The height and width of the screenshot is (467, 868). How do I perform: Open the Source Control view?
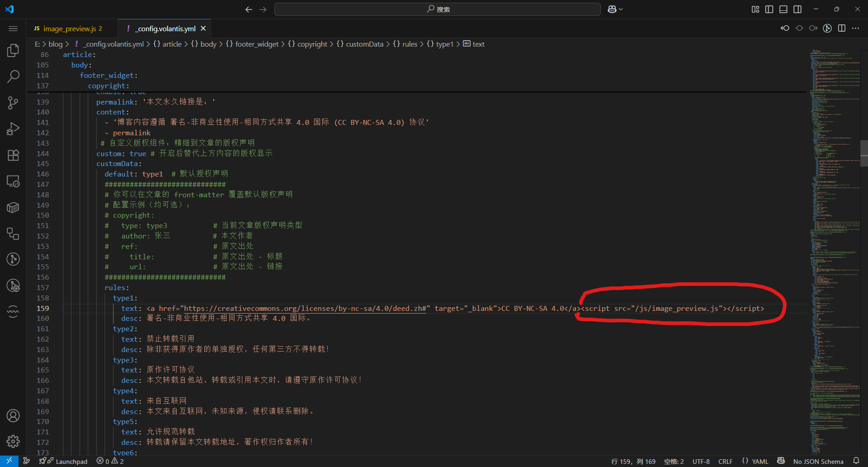(13, 103)
